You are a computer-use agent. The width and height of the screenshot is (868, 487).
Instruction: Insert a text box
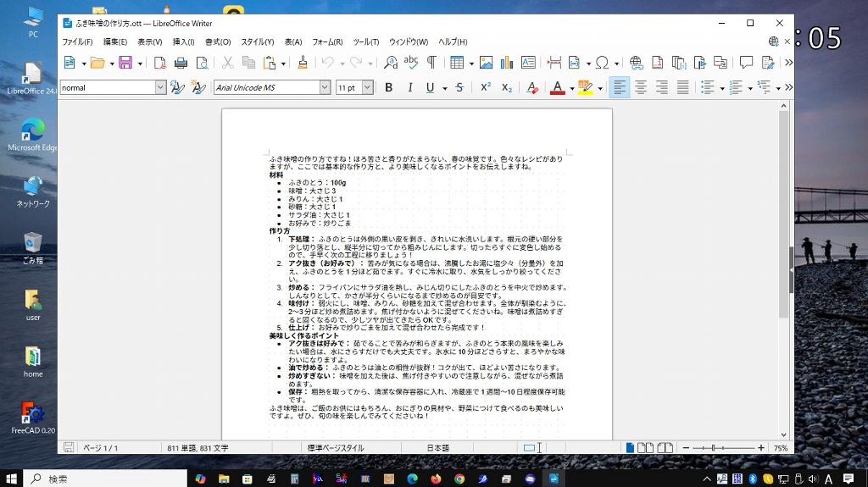(x=528, y=63)
